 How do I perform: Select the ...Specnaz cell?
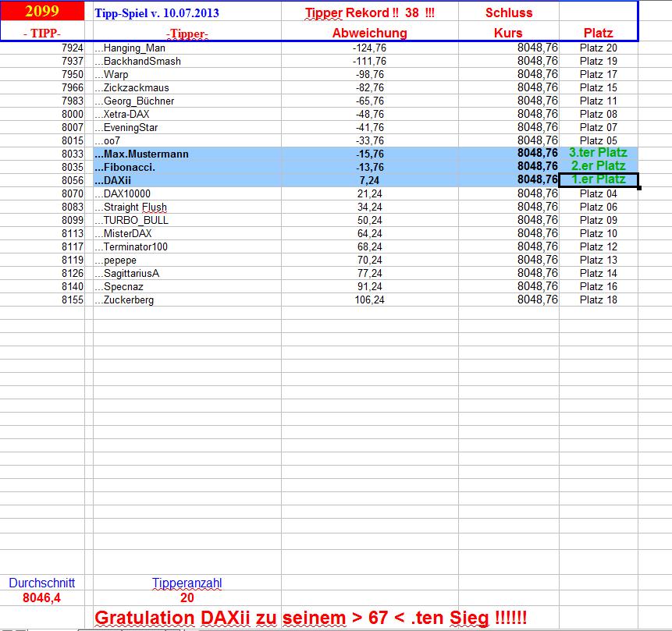pyautogui.click(x=187, y=287)
